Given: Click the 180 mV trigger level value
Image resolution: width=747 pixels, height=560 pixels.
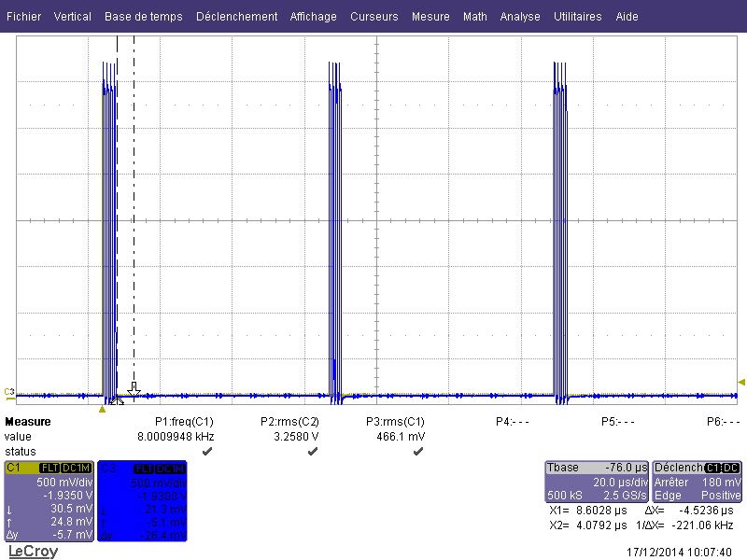Looking at the screenshot, I should coord(721,483).
